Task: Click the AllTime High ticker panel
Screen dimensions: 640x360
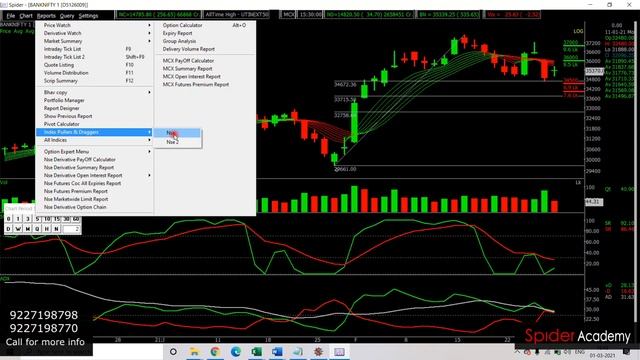Action: pyautogui.click(x=236, y=14)
